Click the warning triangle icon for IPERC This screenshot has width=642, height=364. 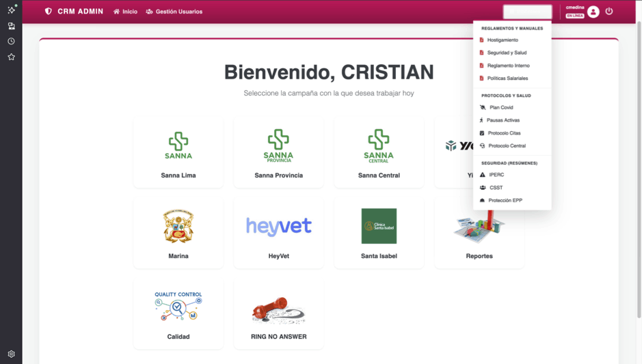tap(482, 175)
